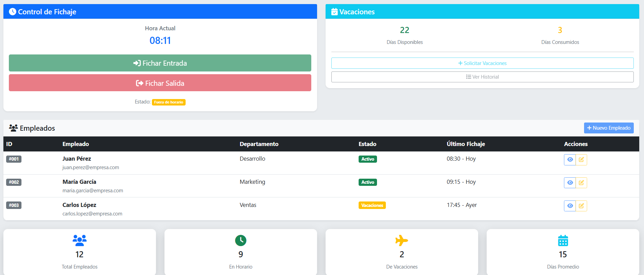Edit Juan Pérez record (pencil icon)
644x275 pixels.
[x=581, y=160]
